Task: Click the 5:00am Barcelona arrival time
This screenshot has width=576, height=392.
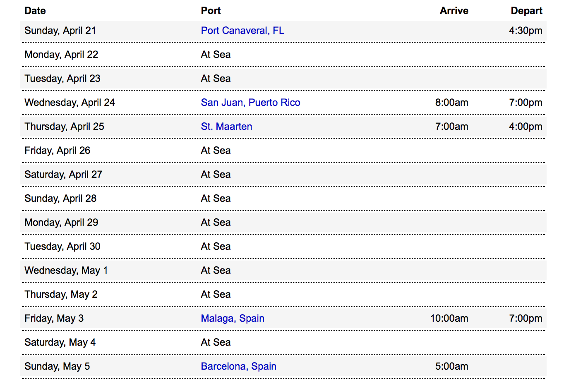Action: 451,366
